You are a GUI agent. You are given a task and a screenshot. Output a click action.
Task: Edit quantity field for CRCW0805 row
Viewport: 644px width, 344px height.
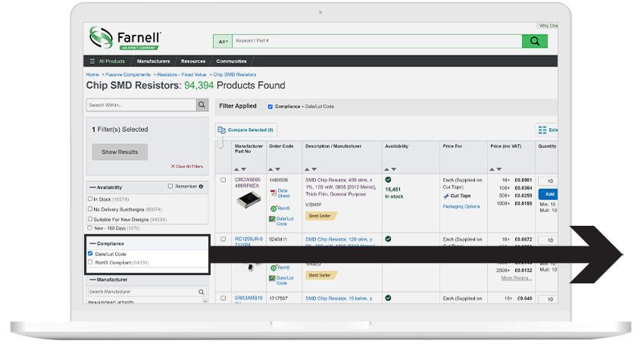point(549,181)
